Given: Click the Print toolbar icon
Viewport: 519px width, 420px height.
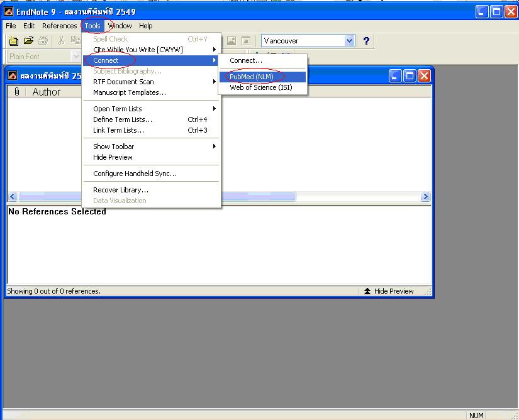Looking at the screenshot, I should point(43,40).
